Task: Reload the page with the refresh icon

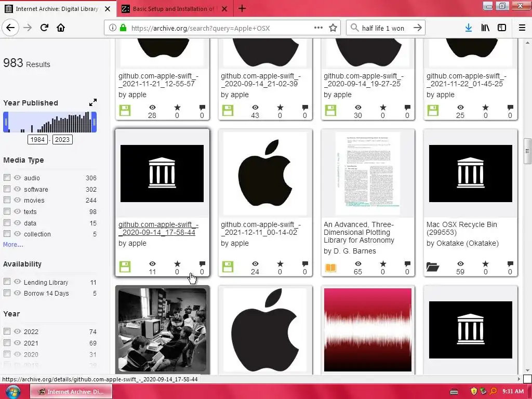Action: pyautogui.click(x=44, y=28)
